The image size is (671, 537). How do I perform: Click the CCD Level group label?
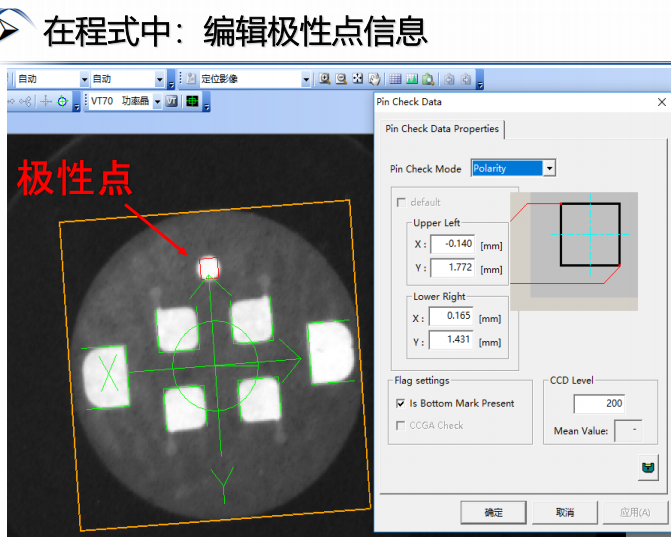coord(572,380)
